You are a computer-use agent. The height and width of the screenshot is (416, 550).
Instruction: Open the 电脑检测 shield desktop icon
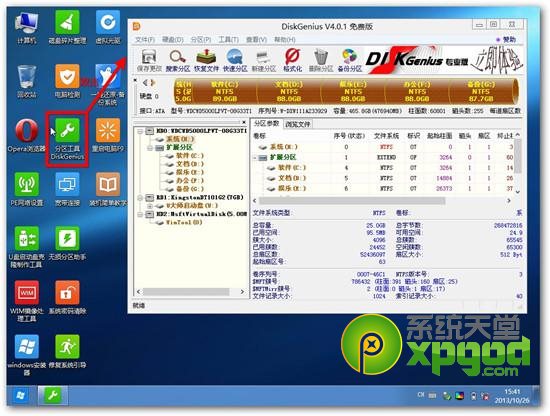67,81
